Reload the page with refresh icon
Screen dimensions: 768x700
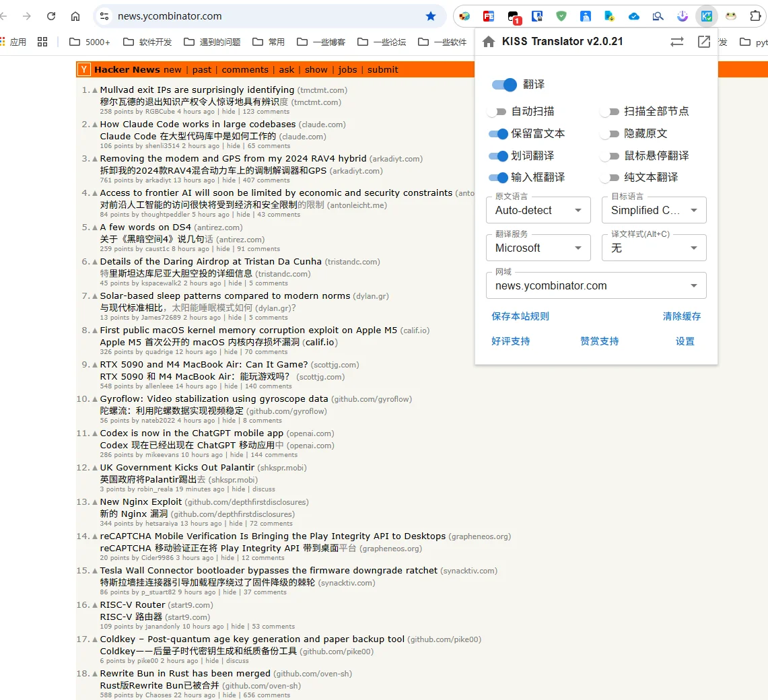tap(51, 16)
